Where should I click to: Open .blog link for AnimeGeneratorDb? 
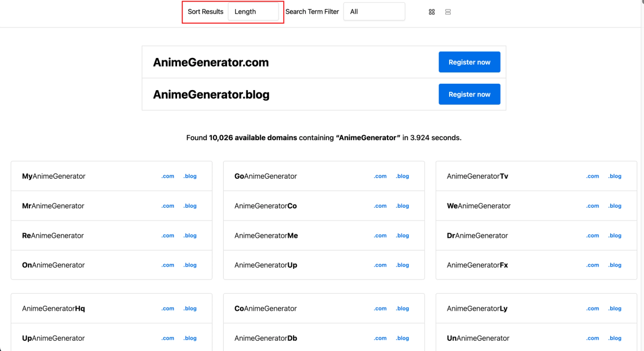(x=402, y=338)
